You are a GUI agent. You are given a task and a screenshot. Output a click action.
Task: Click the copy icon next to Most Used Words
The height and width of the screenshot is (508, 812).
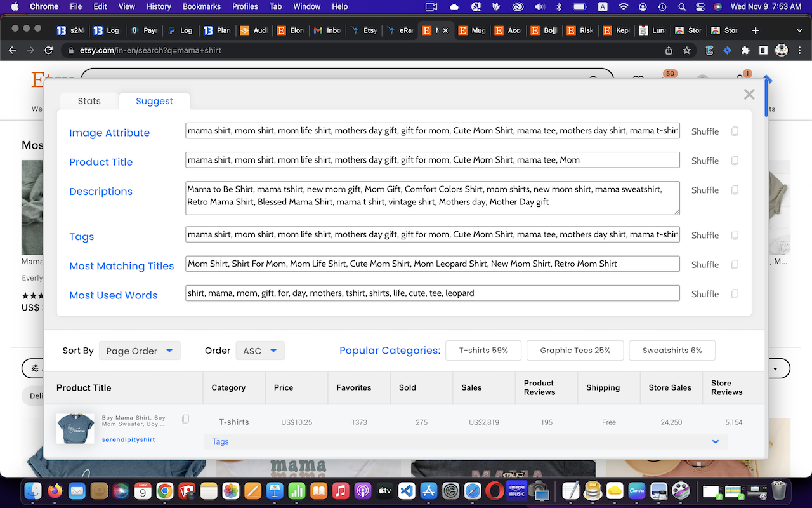[x=735, y=293]
